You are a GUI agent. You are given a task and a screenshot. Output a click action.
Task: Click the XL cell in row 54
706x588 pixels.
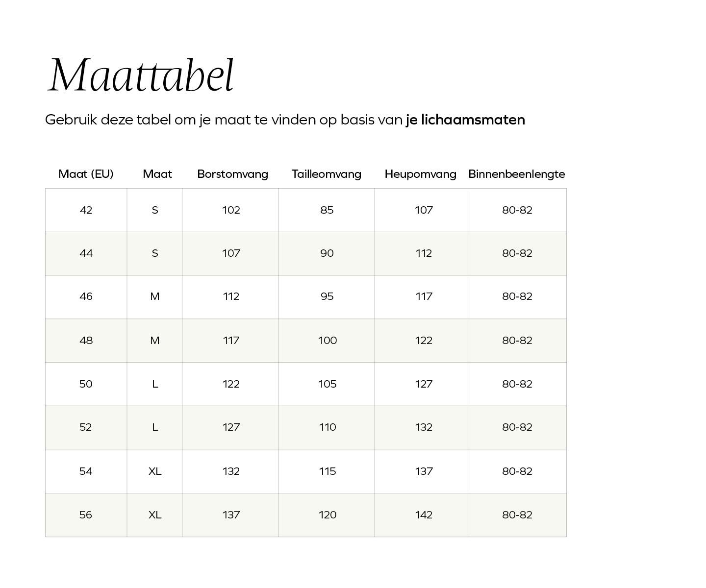[x=155, y=471]
